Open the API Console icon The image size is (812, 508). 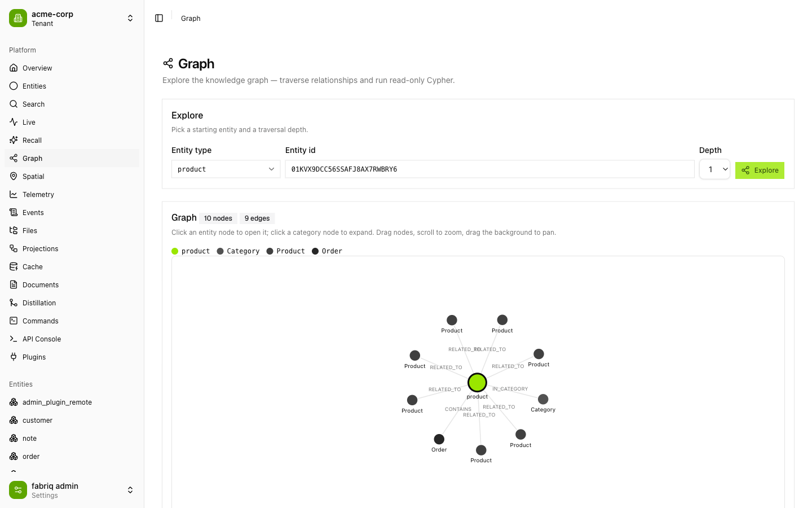tap(14, 339)
